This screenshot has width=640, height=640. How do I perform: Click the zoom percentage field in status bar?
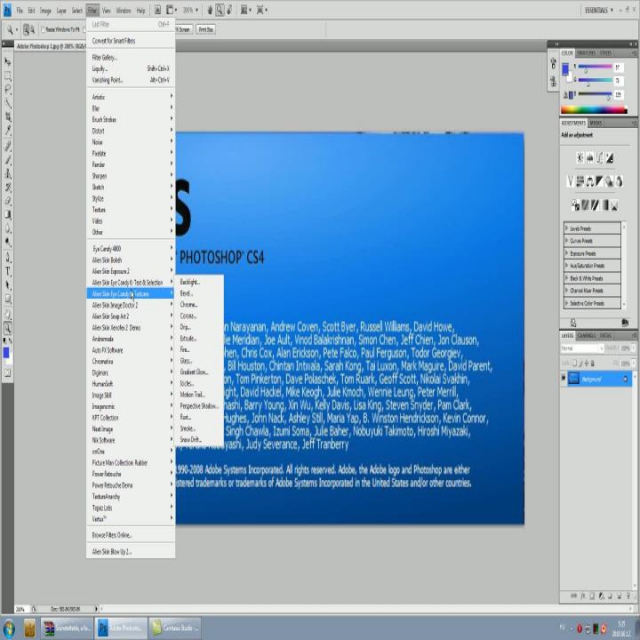(20, 609)
